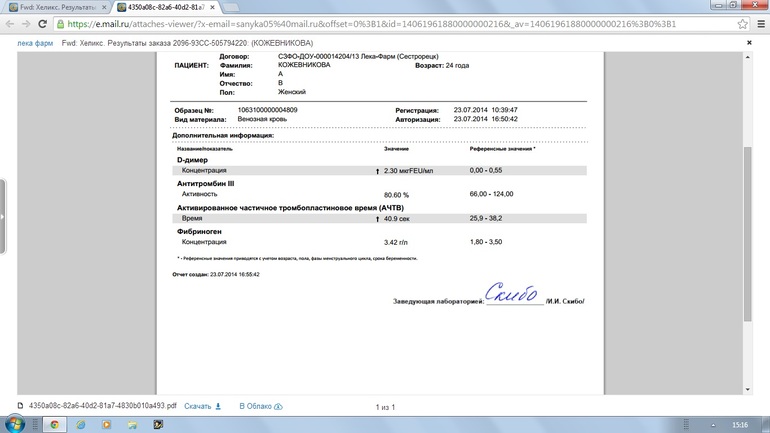The image size is (770, 433).
Task: Bookmark this page with the star icon
Action: pos(742,24)
